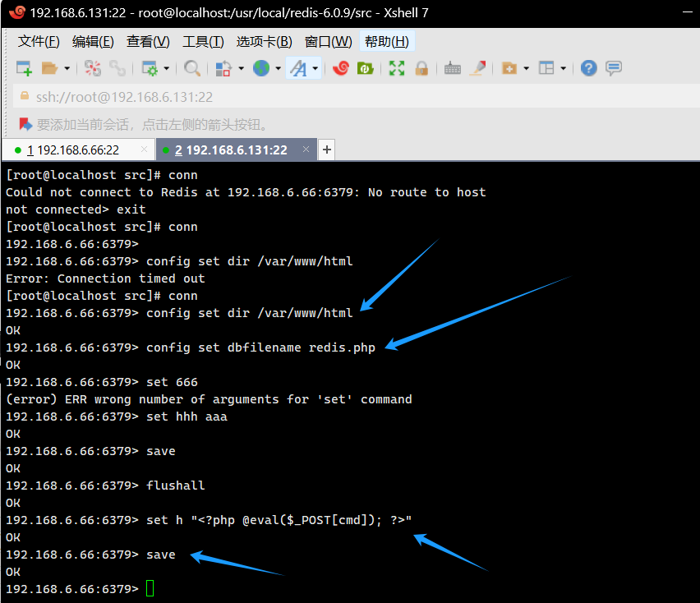Click the new folder plus icon
Image resolution: width=700 pixels, height=603 pixels.
tap(509, 68)
